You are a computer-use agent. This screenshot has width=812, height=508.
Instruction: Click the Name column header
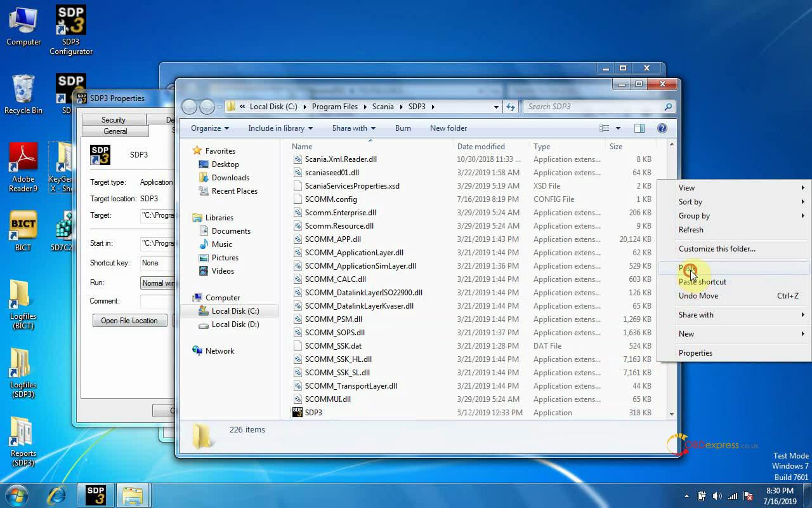[371, 147]
